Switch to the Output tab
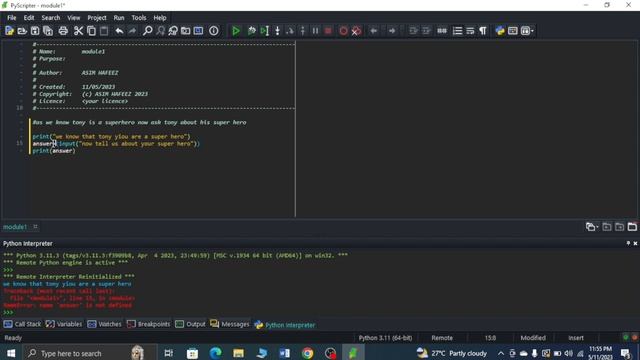This screenshot has height=360, width=640. 191,324
